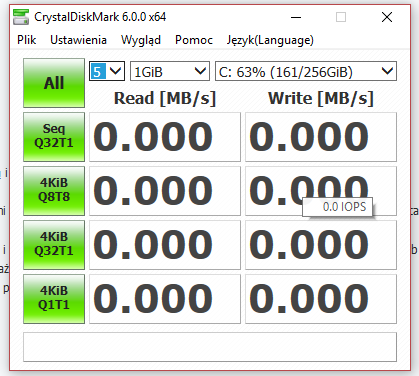The height and width of the screenshot is (376, 419).
Task: Open the 1GiB test size dropdown
Action: click(x=170, y=71)
